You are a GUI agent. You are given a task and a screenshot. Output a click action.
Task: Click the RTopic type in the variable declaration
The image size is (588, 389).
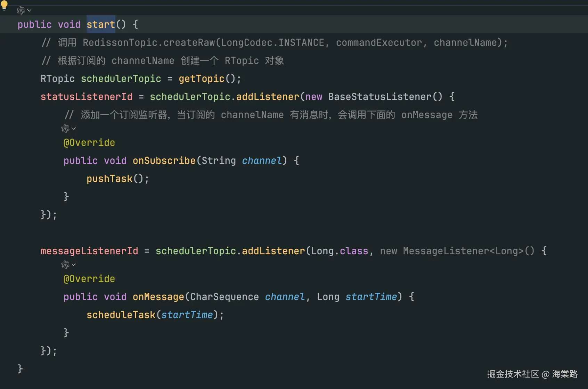point(58,79)
